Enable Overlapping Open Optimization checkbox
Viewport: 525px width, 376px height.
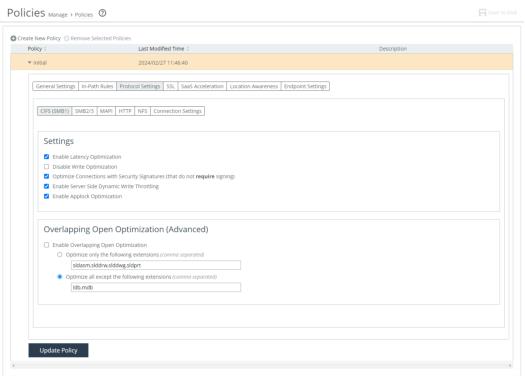47,245
